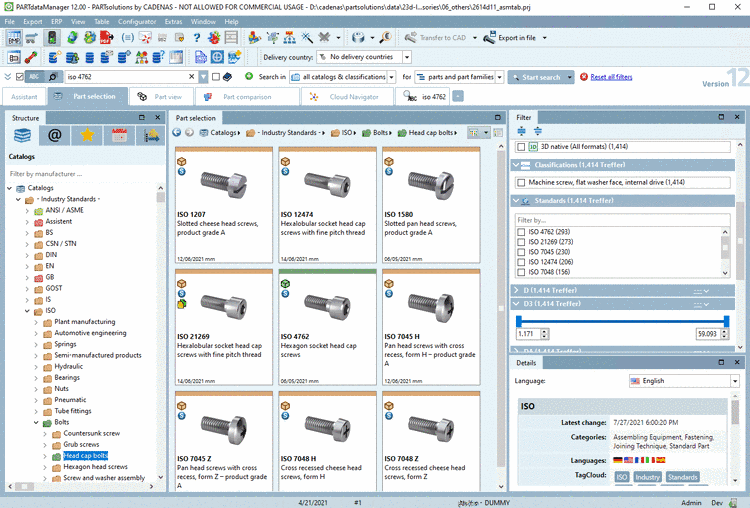Click the Head cap bolts breadcrumb
This screenshot has height=508, width=750.
pos(430,133)
